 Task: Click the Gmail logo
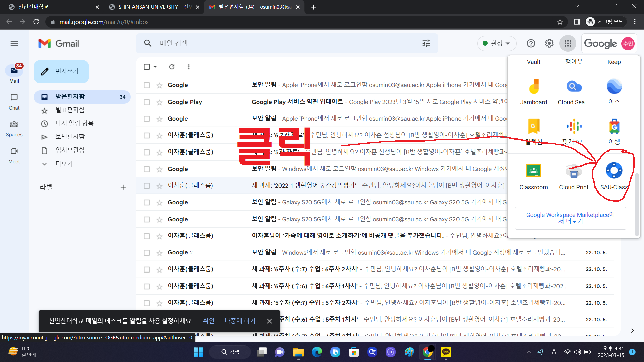[59, 43]
